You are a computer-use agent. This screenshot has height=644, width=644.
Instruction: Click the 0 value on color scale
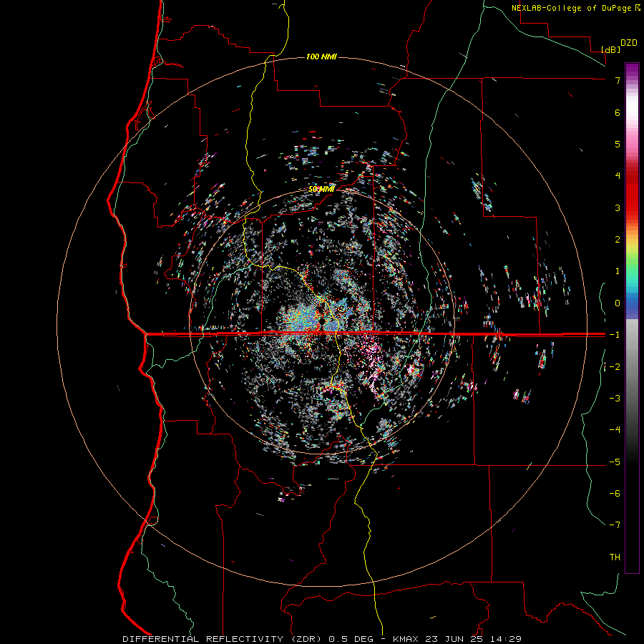click(x=618, y=303)
